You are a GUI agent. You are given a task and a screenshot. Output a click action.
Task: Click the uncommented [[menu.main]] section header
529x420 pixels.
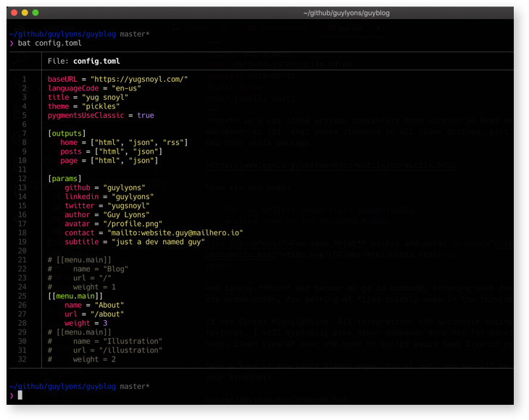pyautogui.click(x=75, y=296)
